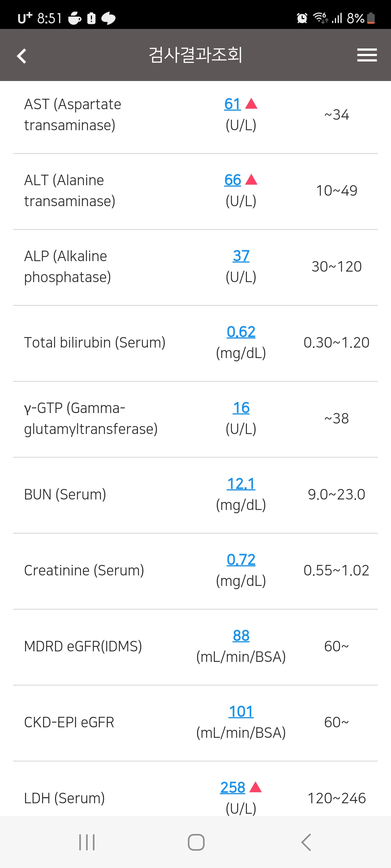
Task: Open γ-GTP result value 16
Action: click(241, 408)
